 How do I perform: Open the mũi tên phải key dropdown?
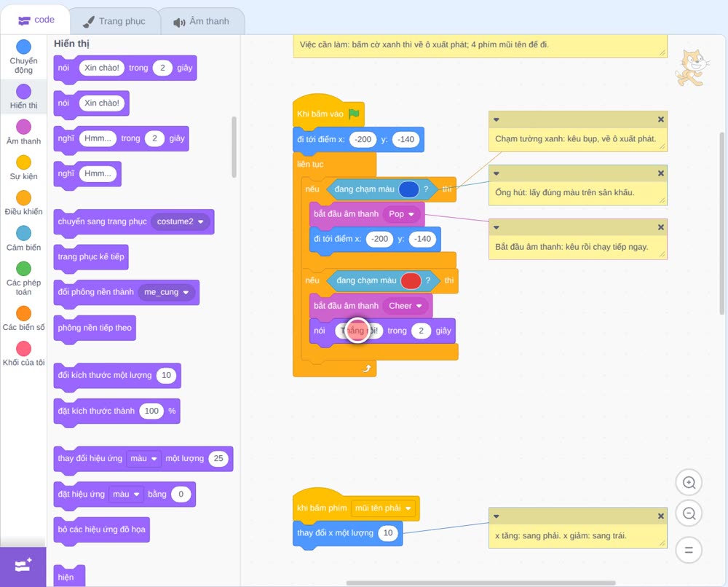coord(383,508)
